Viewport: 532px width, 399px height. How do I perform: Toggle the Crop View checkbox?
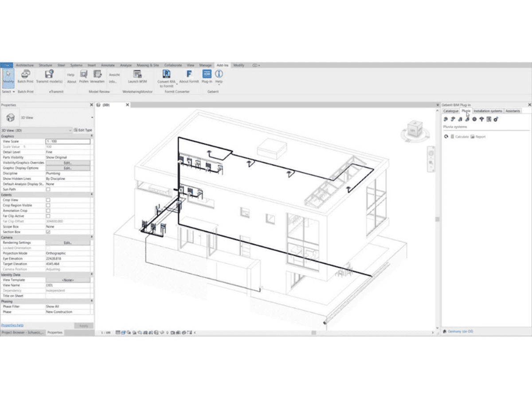[48, 200]
